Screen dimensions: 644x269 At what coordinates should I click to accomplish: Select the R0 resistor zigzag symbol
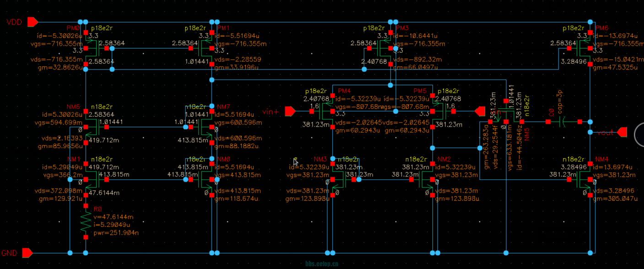86,221
